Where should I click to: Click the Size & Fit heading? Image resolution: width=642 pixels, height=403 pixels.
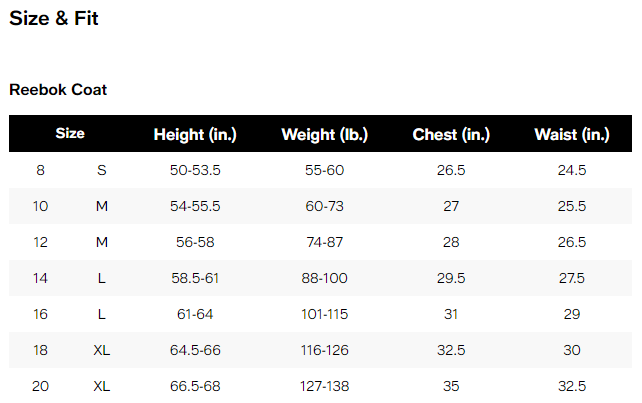click(x=54, y=19)
